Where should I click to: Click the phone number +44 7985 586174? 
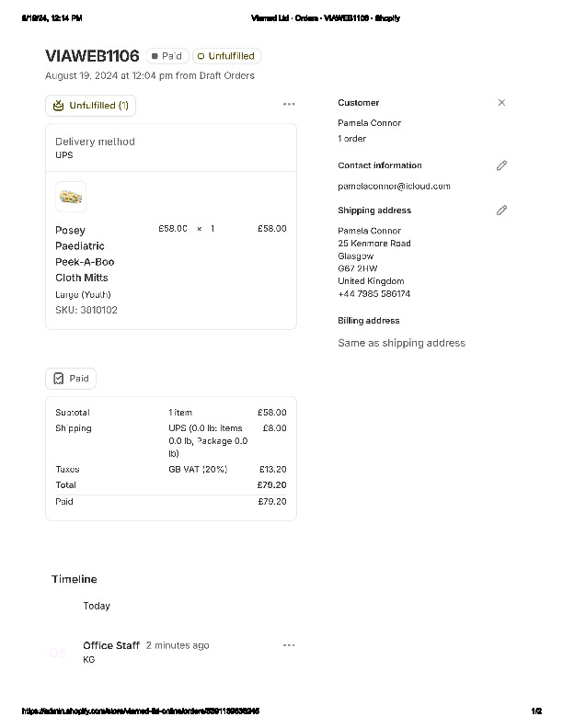(373, 294)
